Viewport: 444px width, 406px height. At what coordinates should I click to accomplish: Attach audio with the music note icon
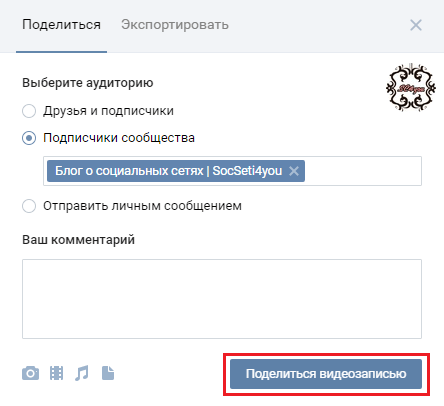[x=82, y=373]
